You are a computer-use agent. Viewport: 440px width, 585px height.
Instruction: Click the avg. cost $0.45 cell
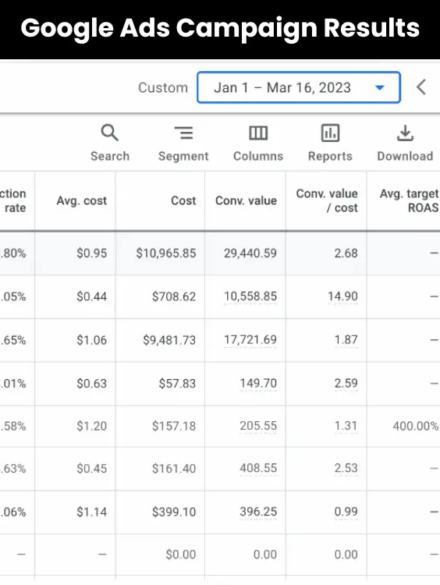(92, 468)
